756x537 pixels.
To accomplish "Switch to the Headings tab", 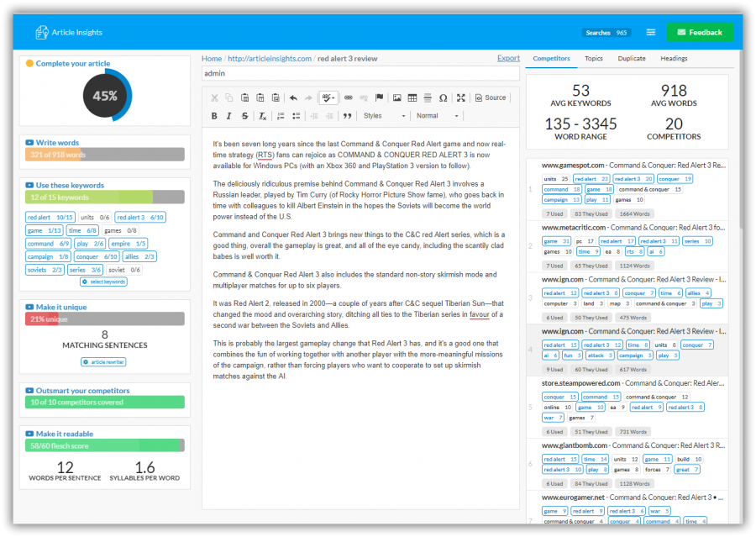I will (674, 59).
